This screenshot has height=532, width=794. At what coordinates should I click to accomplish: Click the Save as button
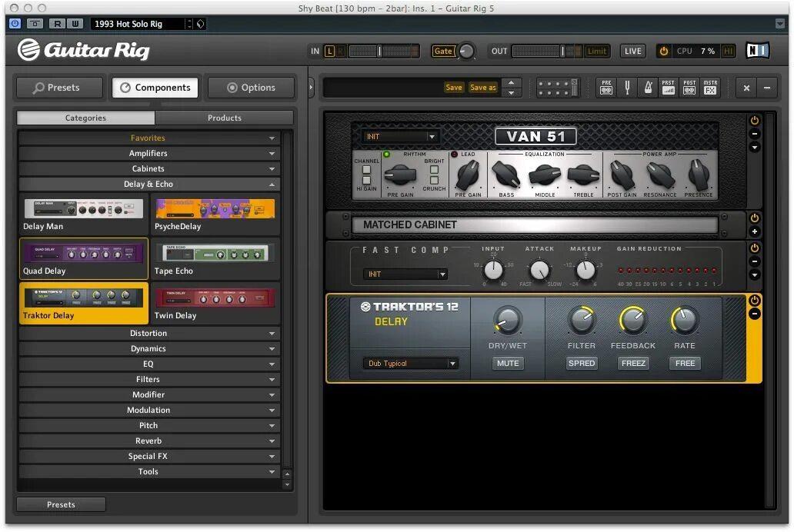[x=482, y=88]
